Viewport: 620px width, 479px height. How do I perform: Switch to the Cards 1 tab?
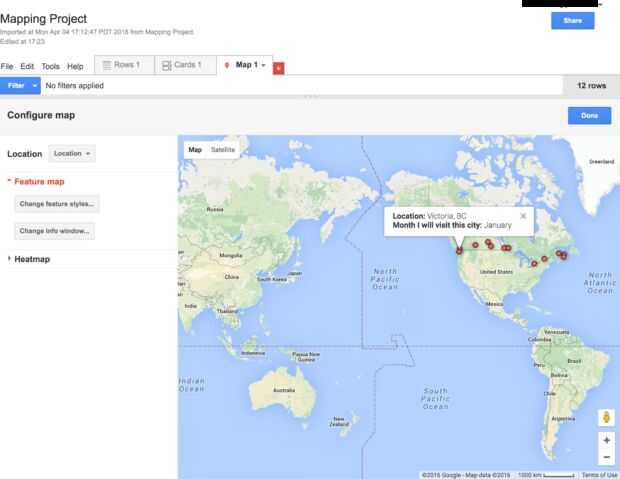click(185, 65)
